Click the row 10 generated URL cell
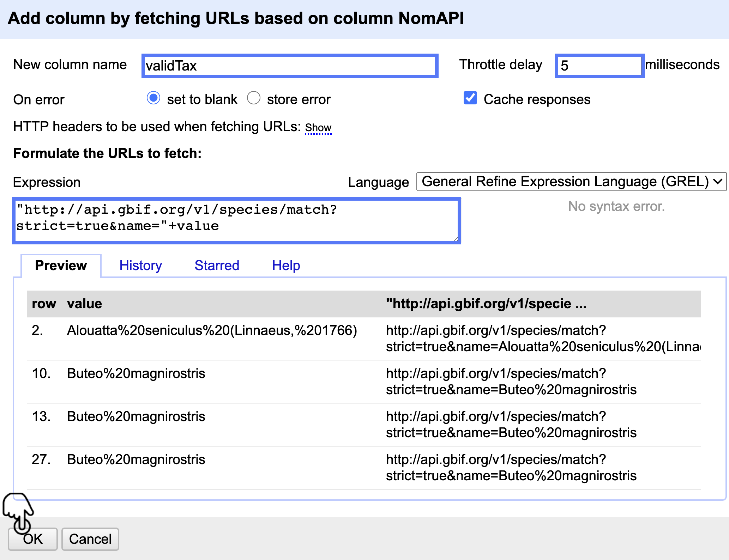 [x=511, y=382]
